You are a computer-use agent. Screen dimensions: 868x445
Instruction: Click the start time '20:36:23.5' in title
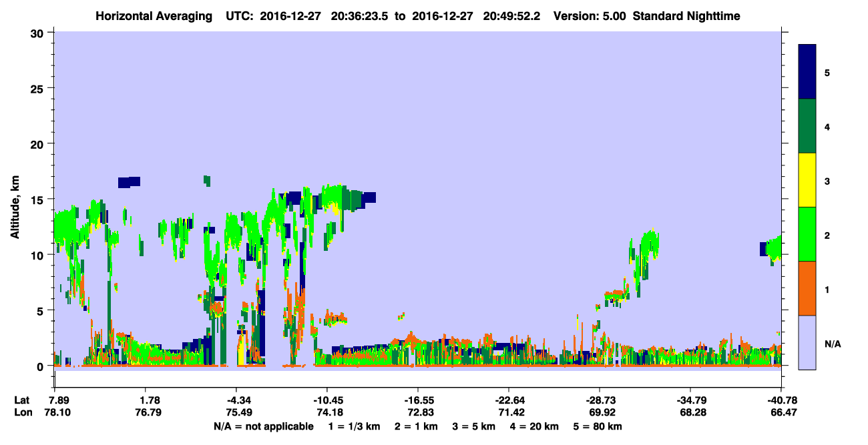click(x=361, y=15)
